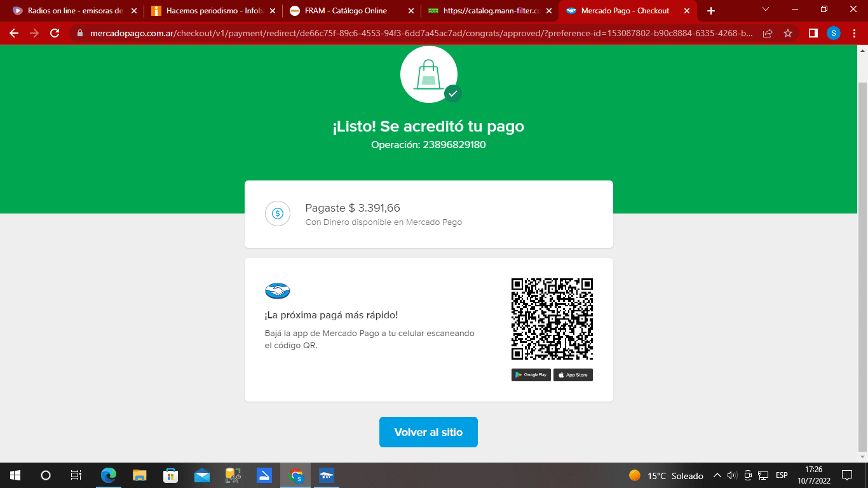Share this page using the address bar icon
The width and height of the screenshot is (868, 488).
tap(768, 33)
